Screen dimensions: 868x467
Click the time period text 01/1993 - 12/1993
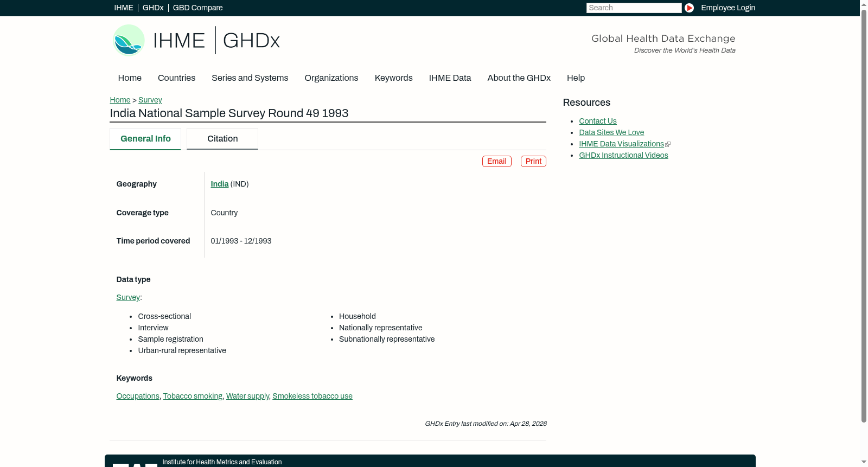241,241
